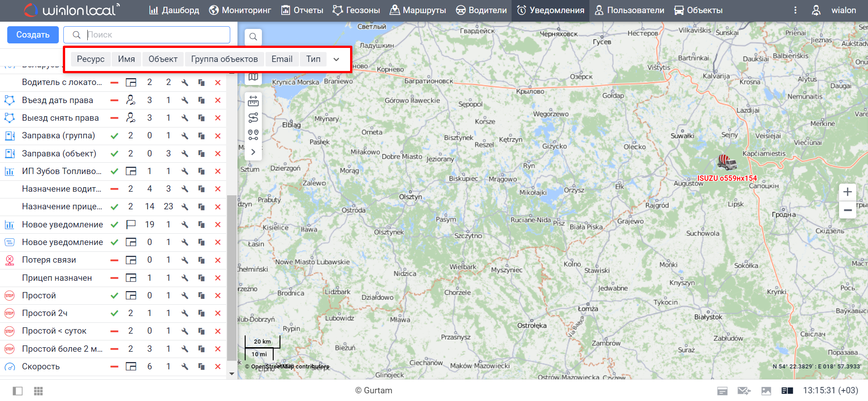Viewport: 868px width, 401px height.
Task: Copy the Скорость notification
Action: (201, 367)
